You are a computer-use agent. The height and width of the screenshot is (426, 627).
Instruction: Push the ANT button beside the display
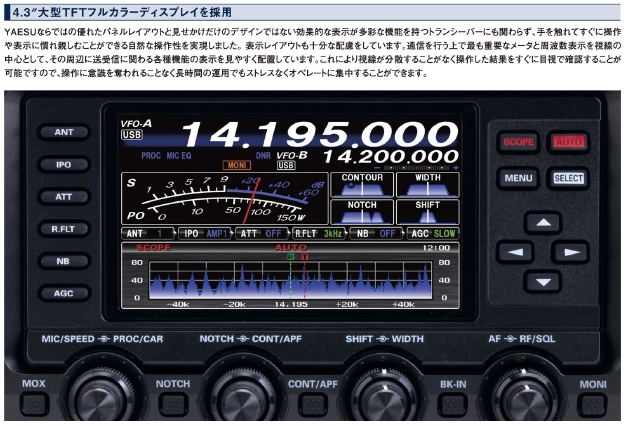point(64,132)
